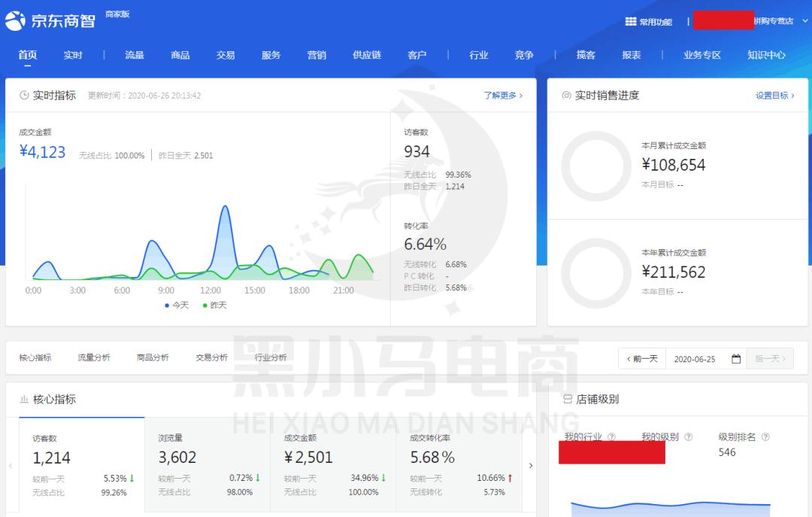Toggle the 昨天 series in the chart legend
Viewport: 812px width, 517px height.
pyautogui.click(x=214, y=306)
